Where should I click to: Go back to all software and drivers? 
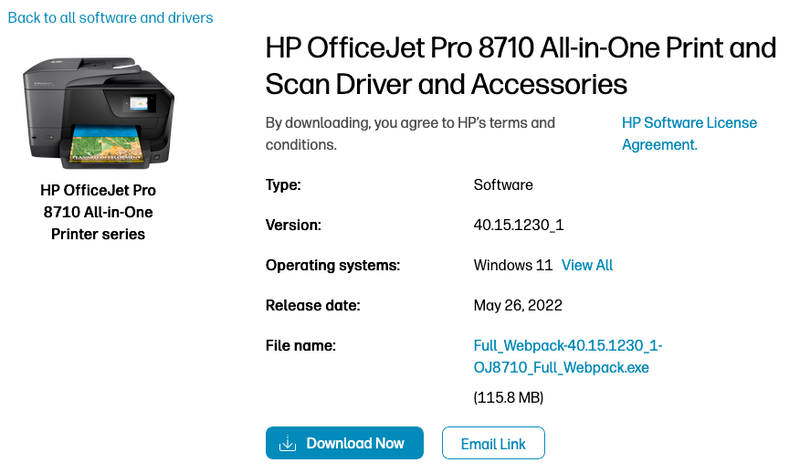click(x=110, y=18)
